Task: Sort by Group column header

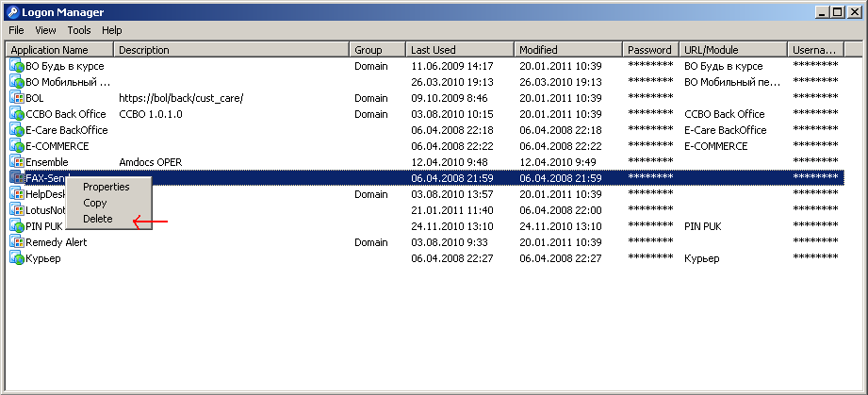Action: [x=378, y=50]
